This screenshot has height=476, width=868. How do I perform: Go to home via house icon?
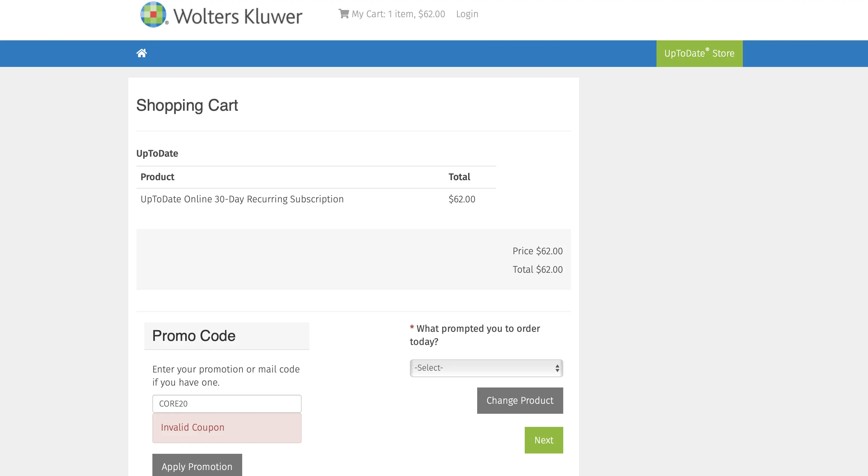click(141, 53)
